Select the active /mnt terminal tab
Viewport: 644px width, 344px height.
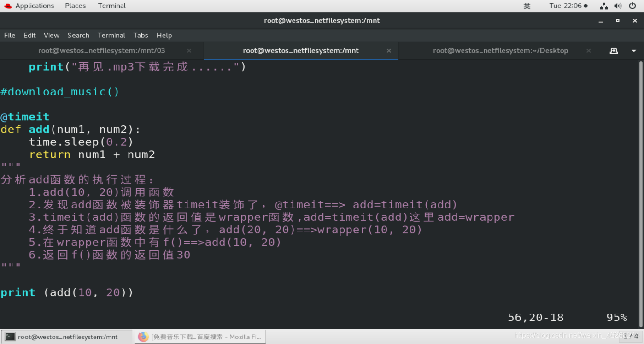coord(301,51)
